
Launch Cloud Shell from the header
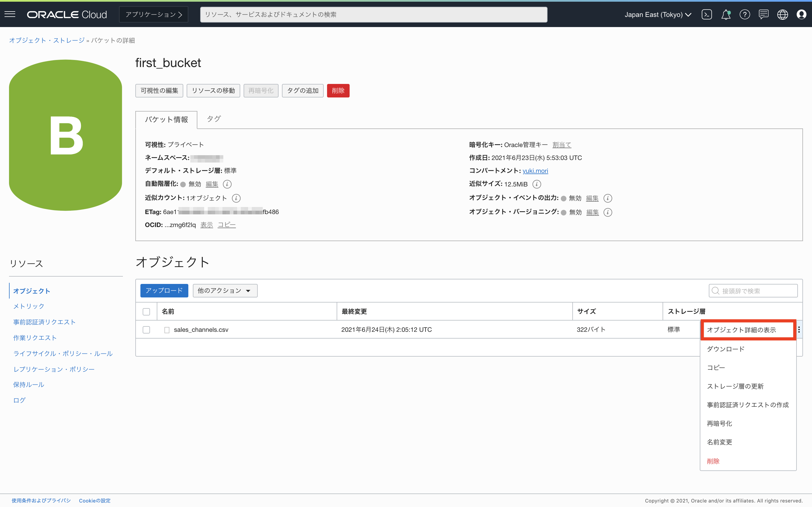[707, 14]
